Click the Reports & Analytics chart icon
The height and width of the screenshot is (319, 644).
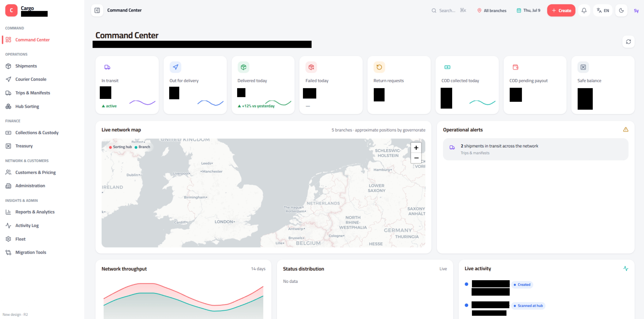pyautogui.click(x=8, y=212)
